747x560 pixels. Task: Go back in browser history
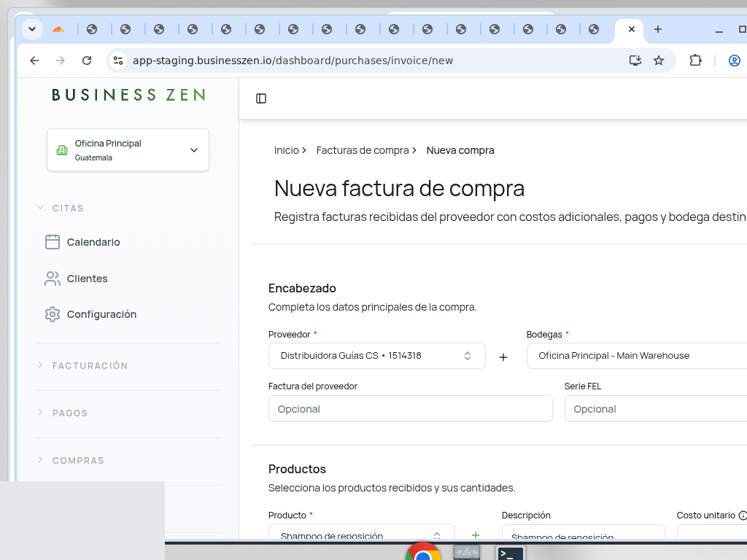[34, 61]
